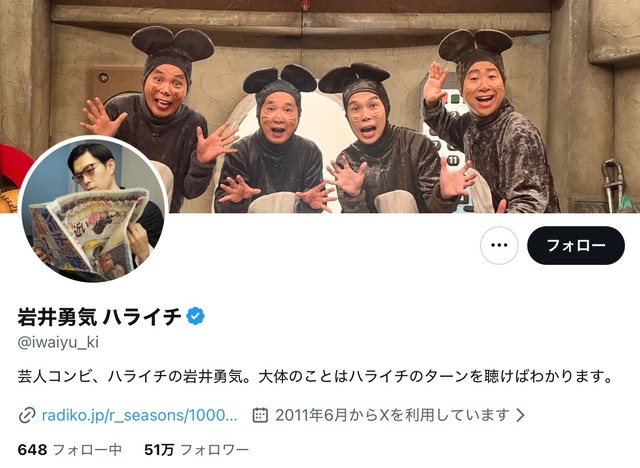Image resolution: width=640 pixels, height=468 pixels.
Task: Open the profile picture with newspaper
Action: tap(93, 208)
